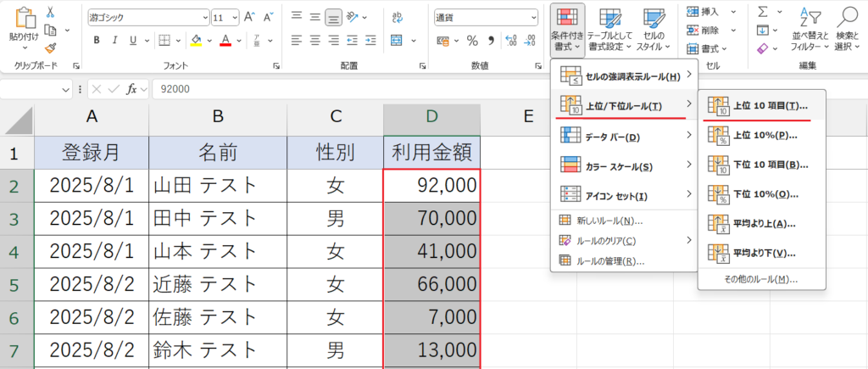Select the Format Painter brush icon
The width and height of the screenshot is (868, 369).
[50, 48]
